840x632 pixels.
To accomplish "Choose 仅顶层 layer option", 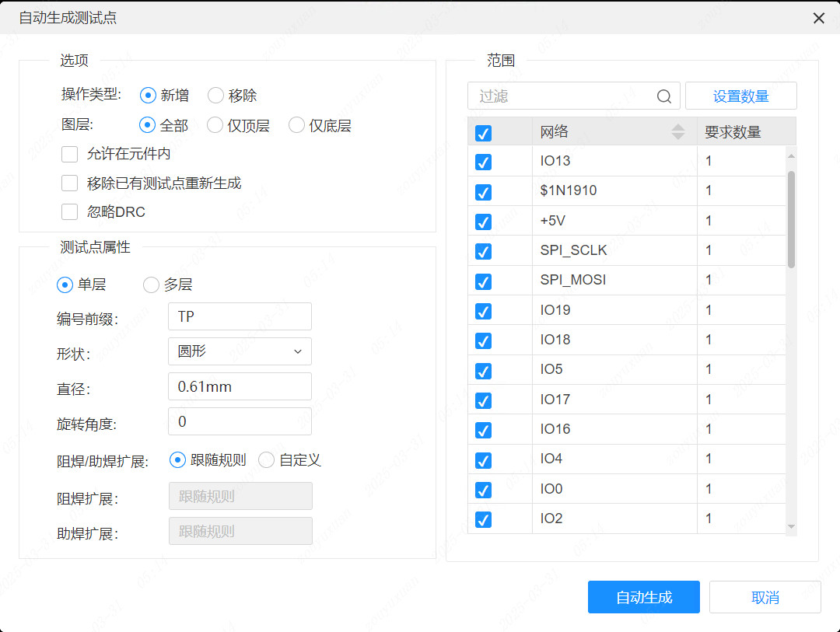I will point(215,125).
